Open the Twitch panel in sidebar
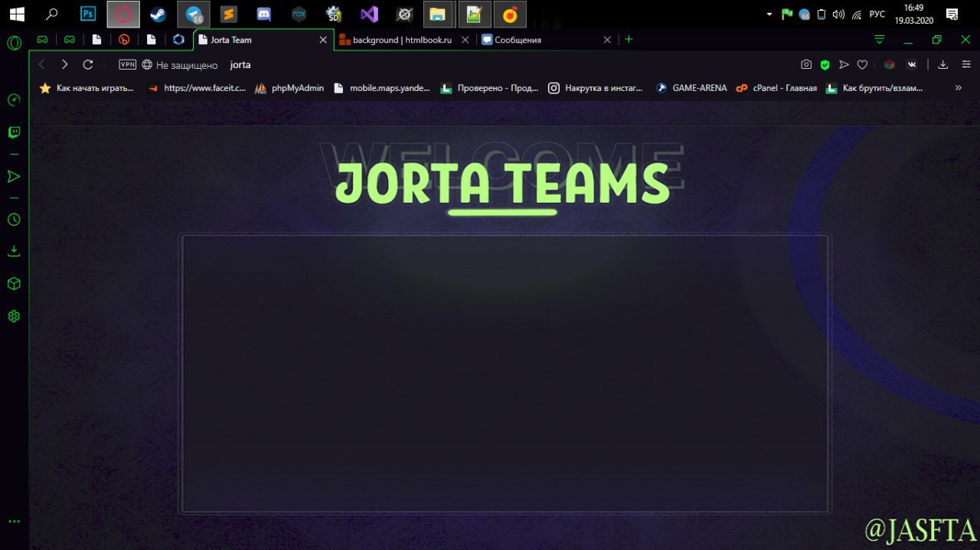Screen dimensions: 980x550 14,132
